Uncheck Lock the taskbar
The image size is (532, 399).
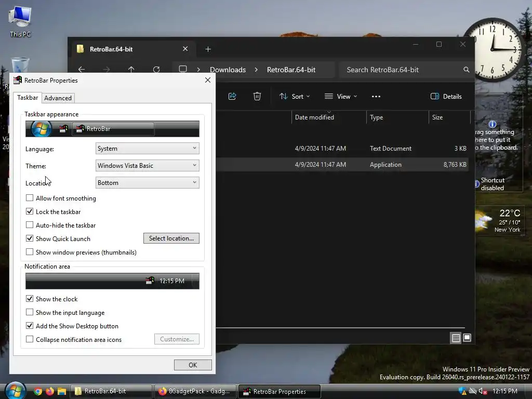coord(30,211)
